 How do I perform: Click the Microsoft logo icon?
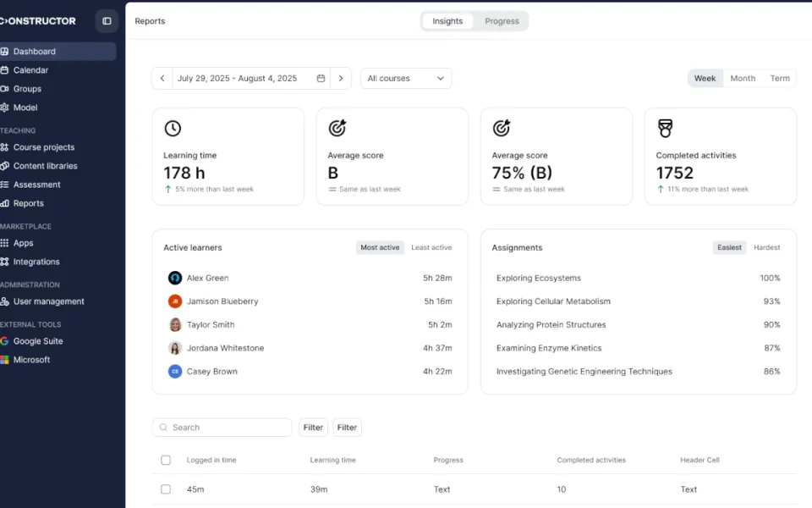4,360
